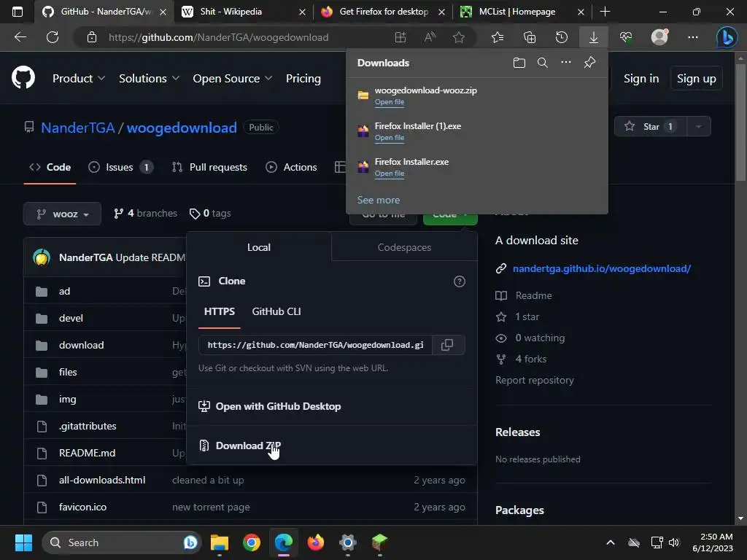Expand the Product menu

79,78
